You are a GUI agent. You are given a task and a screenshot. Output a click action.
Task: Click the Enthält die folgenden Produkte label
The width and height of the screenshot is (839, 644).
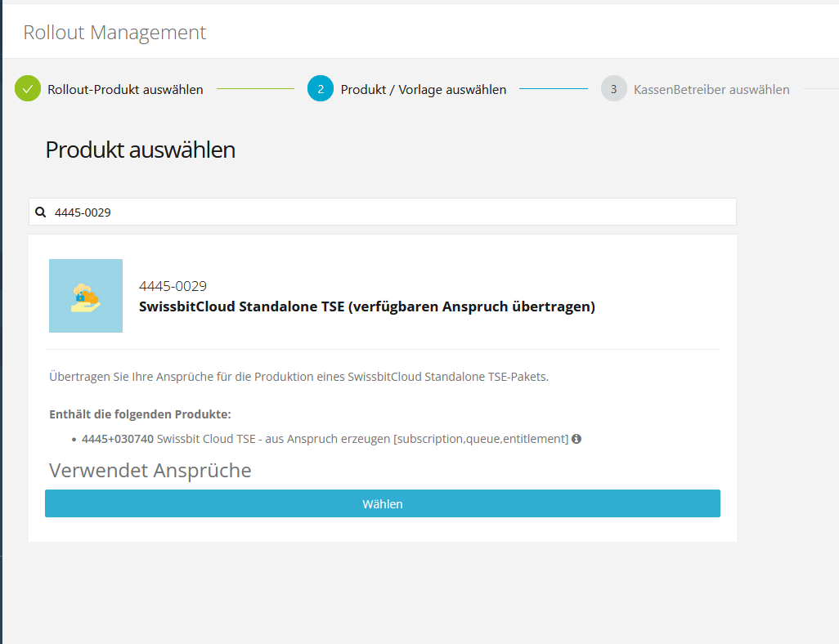(x=140, y=414)
